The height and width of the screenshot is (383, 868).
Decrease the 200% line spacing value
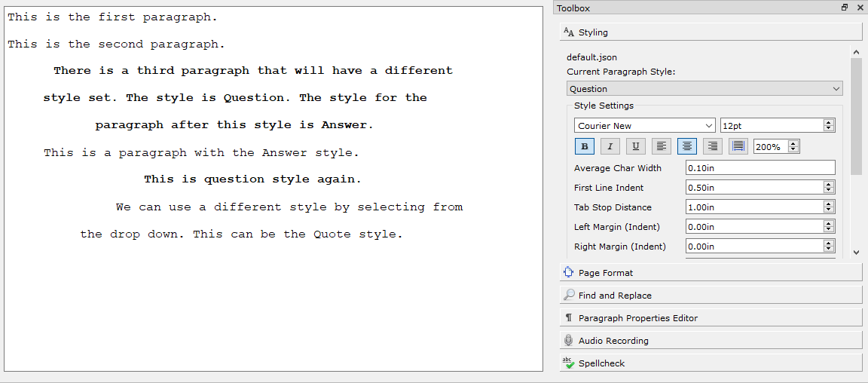click(793, 150)
